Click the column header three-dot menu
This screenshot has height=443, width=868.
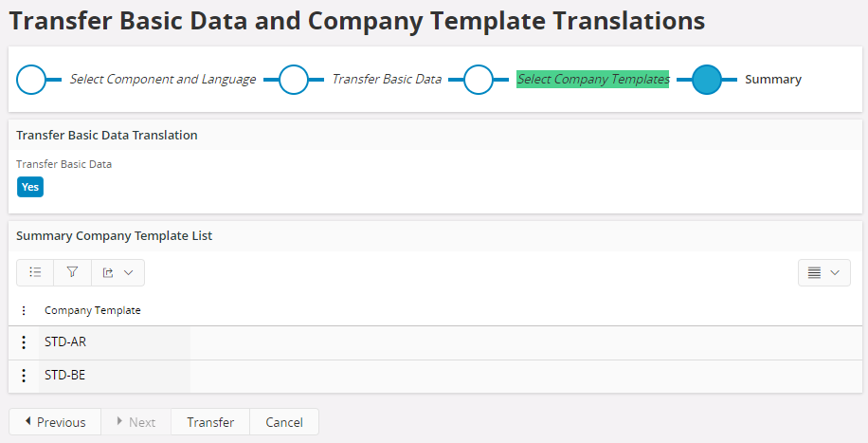tap(24, 310)
